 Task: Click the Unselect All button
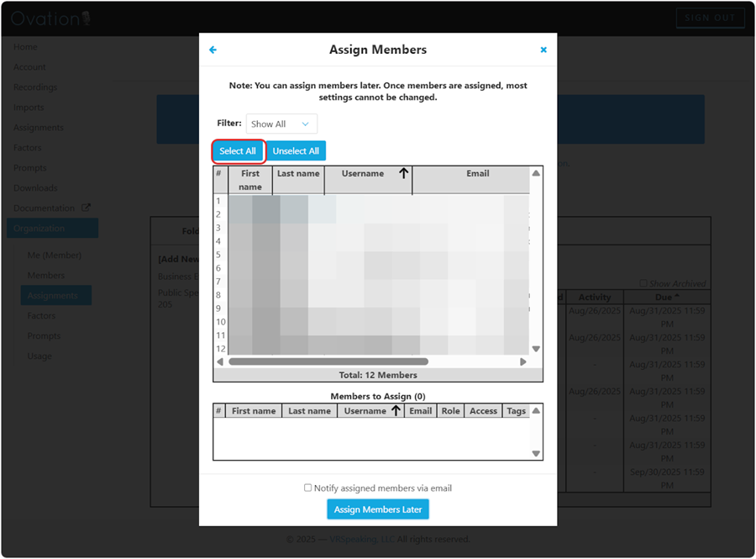coord(296,151)
